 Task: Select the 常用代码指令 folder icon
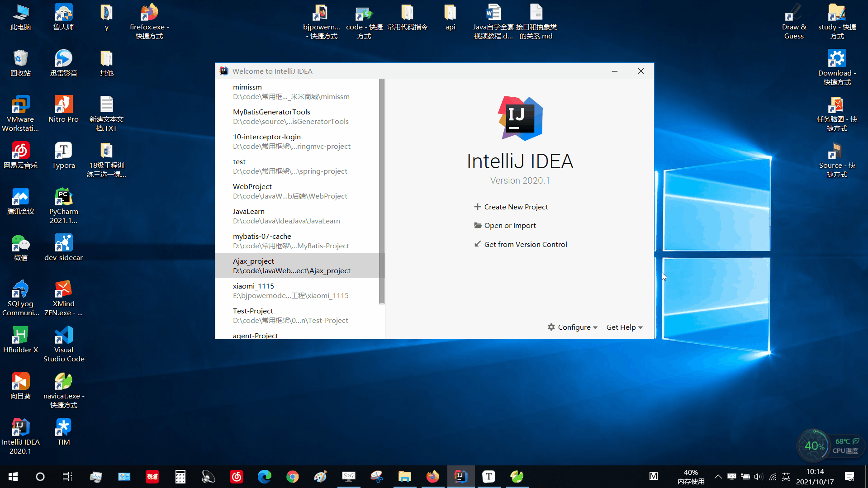[x=407, y=18]
